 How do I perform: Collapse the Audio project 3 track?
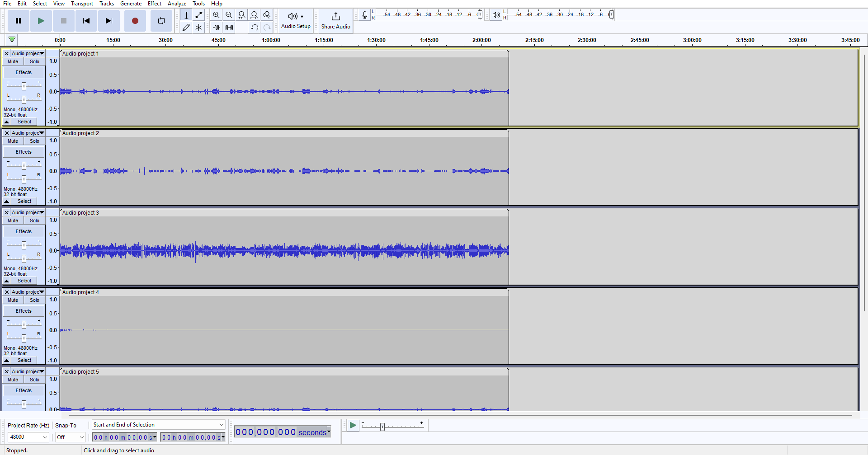7,281
